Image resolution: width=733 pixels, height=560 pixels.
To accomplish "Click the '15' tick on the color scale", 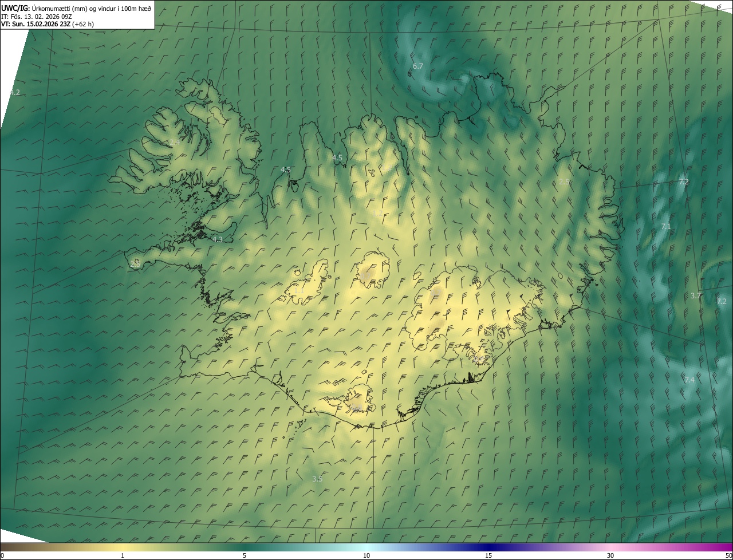I will [488, 555].
